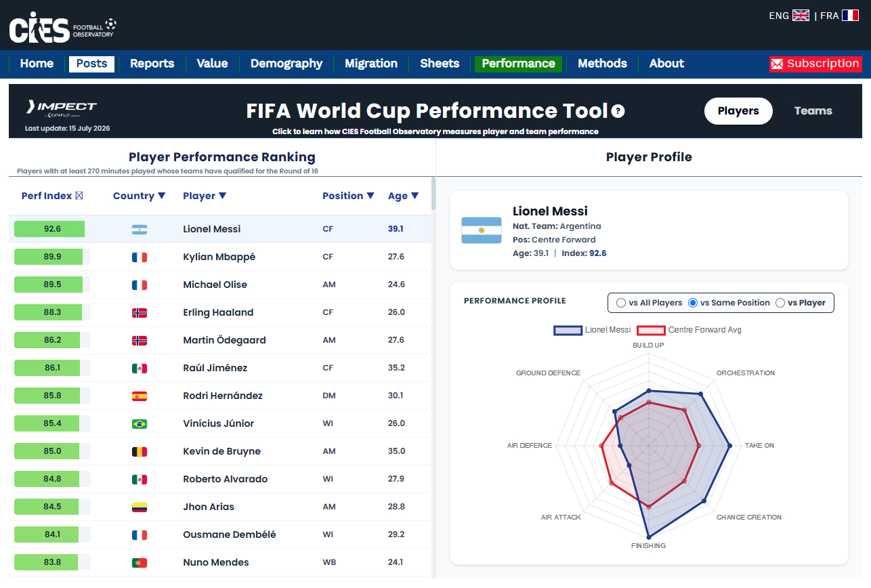
Task: Click Messi's FINISHING point on the radar chart
Action: coord(649,537)
